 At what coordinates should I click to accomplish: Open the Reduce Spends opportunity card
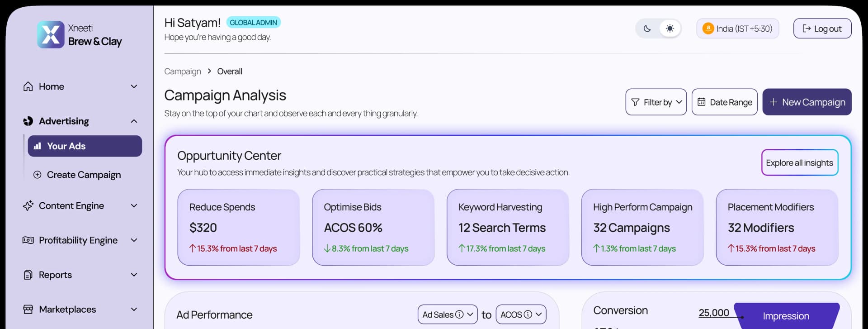click(239, 227)
